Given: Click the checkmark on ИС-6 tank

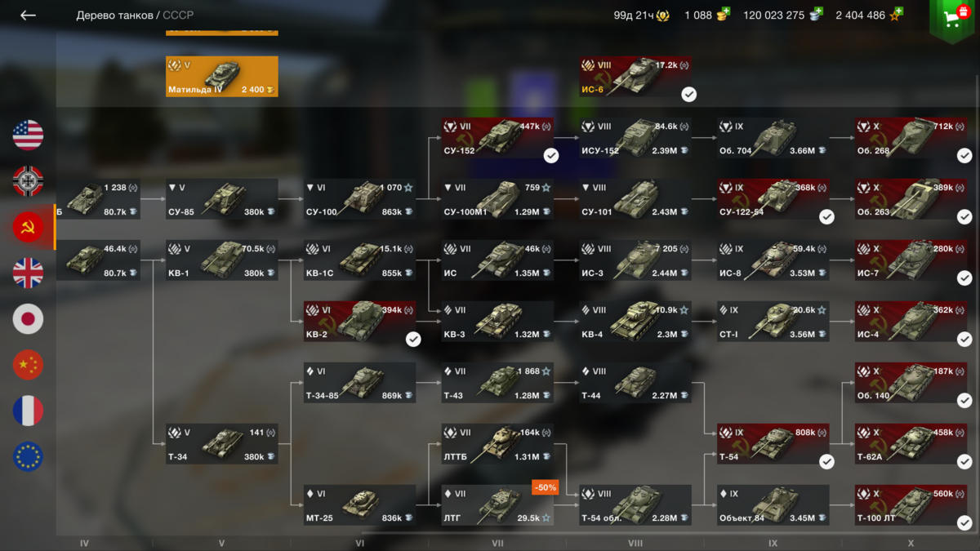Looking at the screenshot, I should pyautogui.click(x=689, y=95).
